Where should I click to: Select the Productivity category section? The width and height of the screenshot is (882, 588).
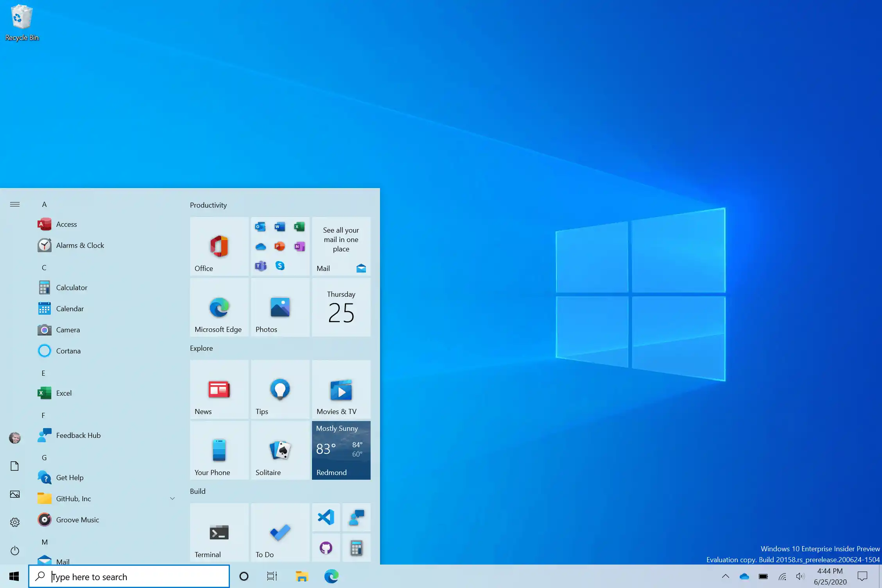[208, 205]
